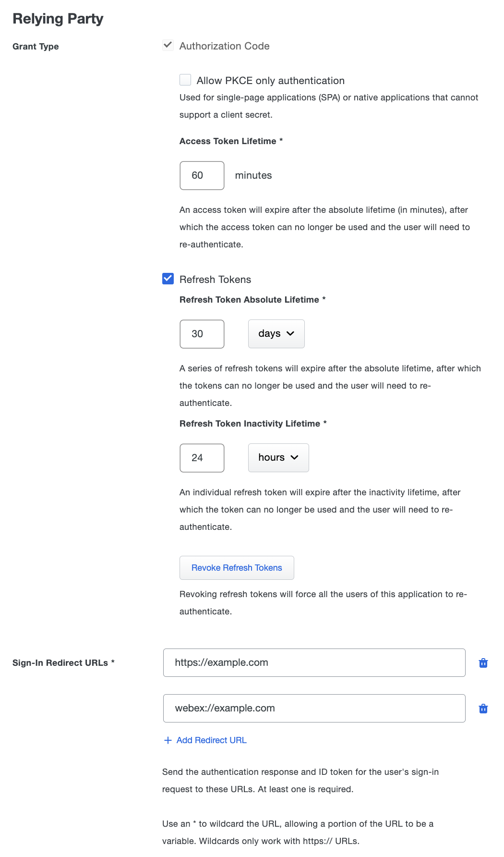Toggle the Authorization Code grant type
The height and width of the screenshot is (857, 504).
point(168,45)
